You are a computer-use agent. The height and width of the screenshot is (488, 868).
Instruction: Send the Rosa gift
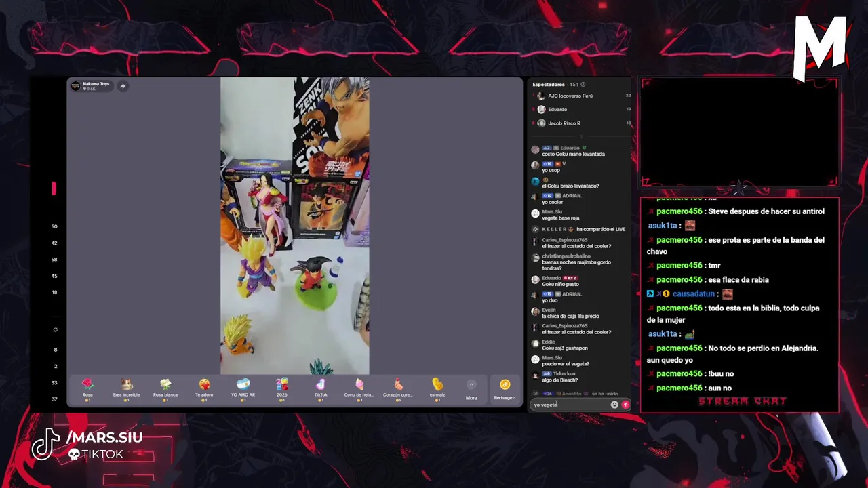pyautogui.click(x=87, y=390)
